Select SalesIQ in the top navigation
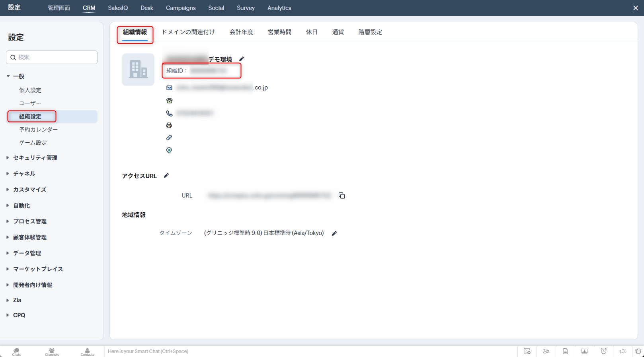The image size is (644, 357). click(x=118, y=8)
